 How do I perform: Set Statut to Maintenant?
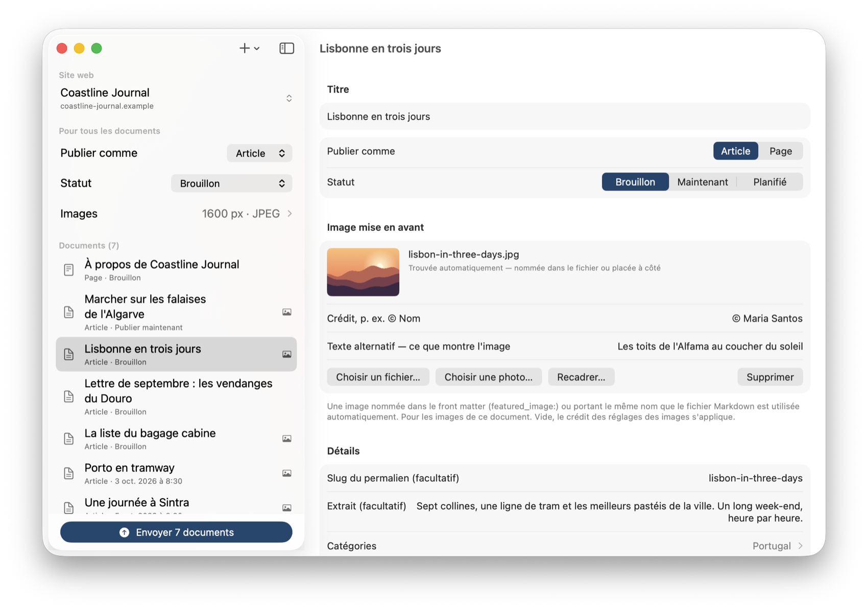tap(703, 182)
